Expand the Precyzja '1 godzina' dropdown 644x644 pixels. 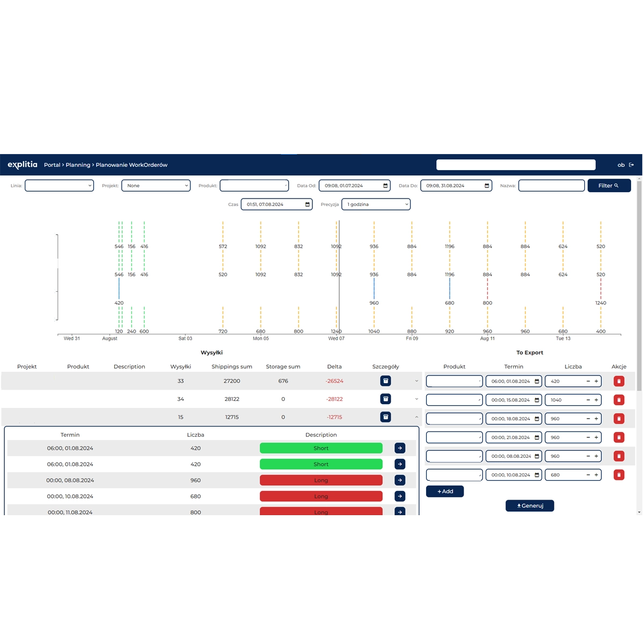[x=376, y=204]
